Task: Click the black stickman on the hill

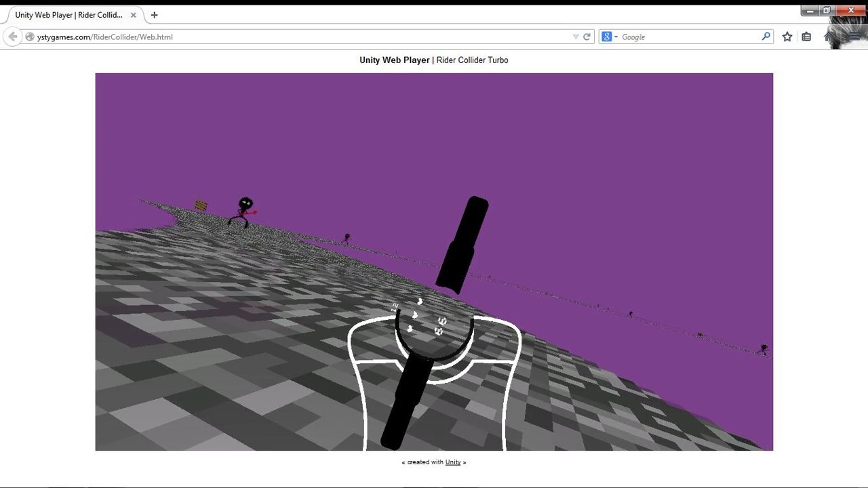Action: (x=244, y=211)
